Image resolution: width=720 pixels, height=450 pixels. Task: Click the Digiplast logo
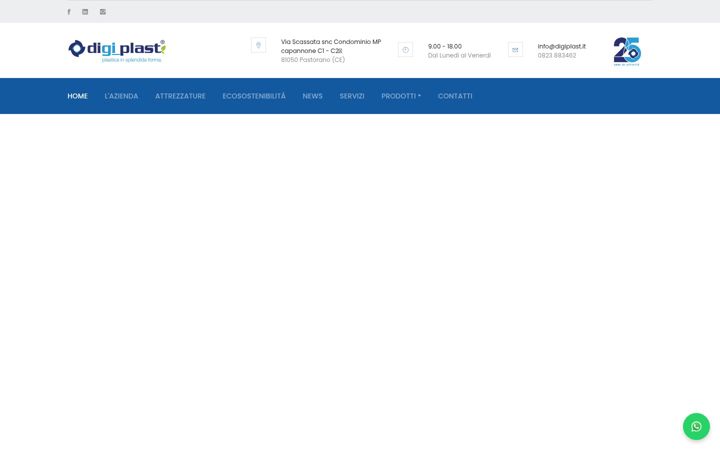point(117,51)
